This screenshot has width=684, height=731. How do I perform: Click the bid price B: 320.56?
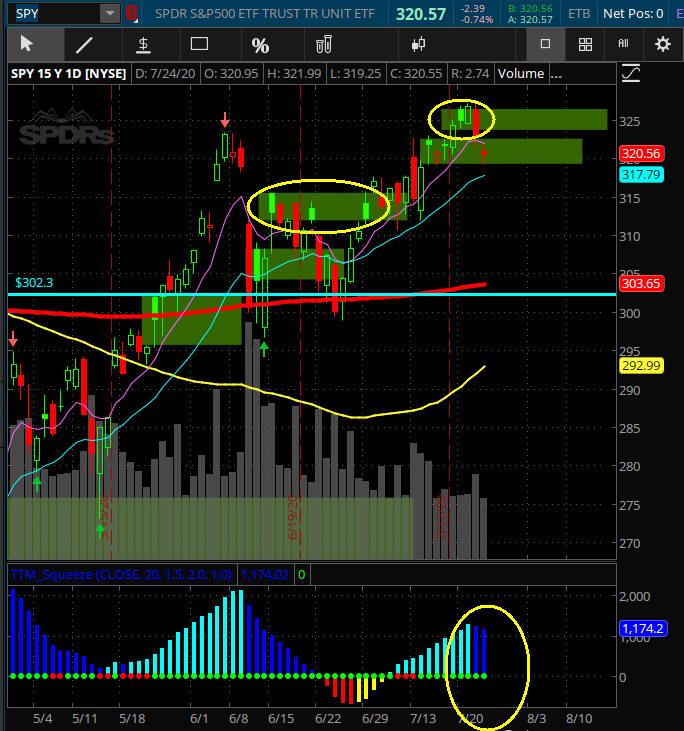click(530, 8)
